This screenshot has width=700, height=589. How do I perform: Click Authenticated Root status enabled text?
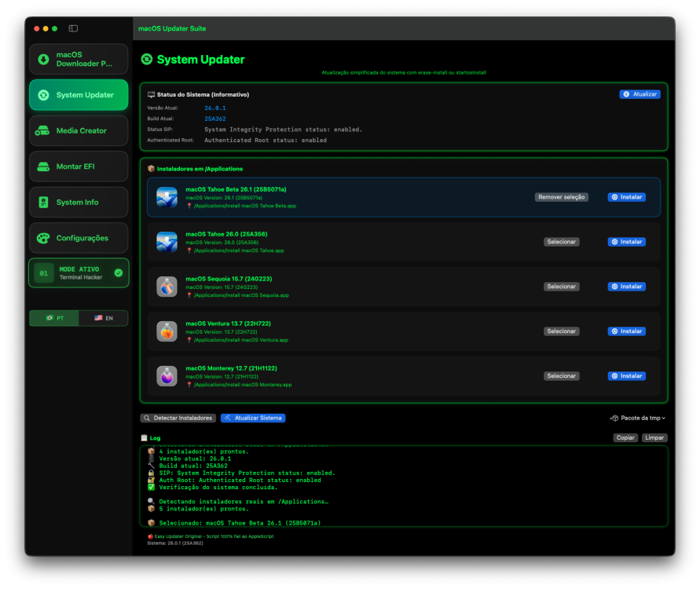tap(266, 140)
